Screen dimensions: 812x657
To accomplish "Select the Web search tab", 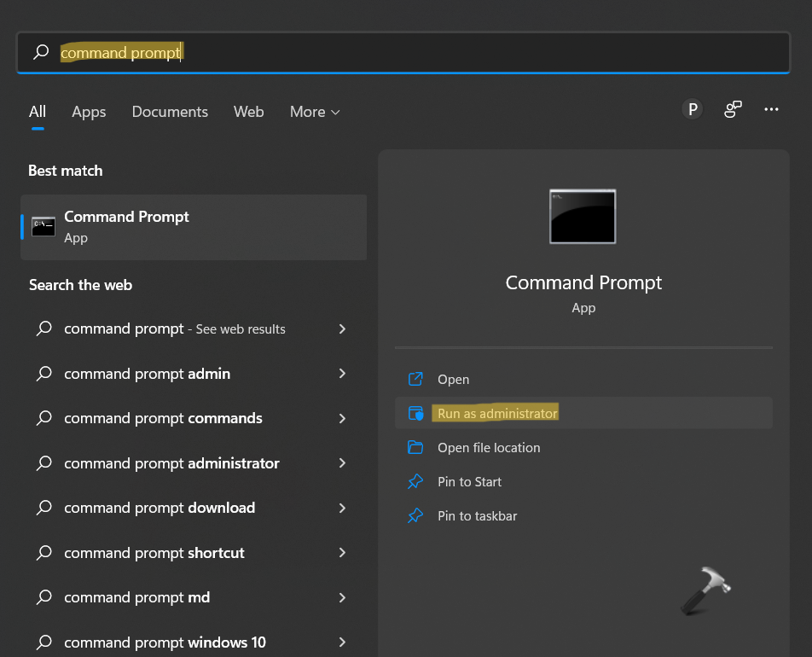I will point(248,112).
